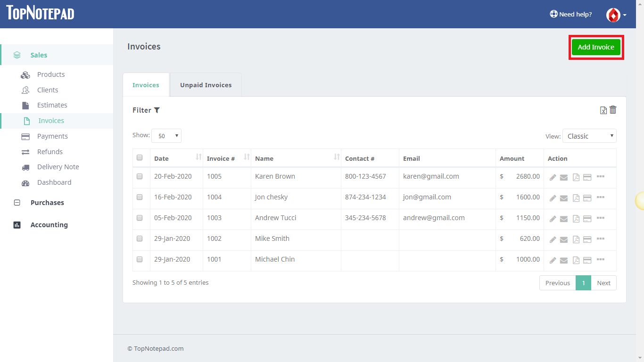
Task: Open the Show entries dropdown
Action: 166,136
